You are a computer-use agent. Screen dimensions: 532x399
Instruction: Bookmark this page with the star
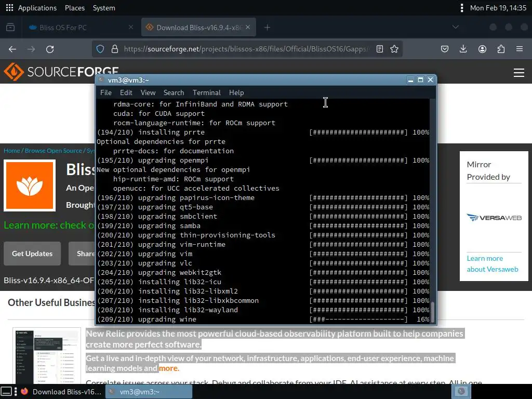point(394,49)
